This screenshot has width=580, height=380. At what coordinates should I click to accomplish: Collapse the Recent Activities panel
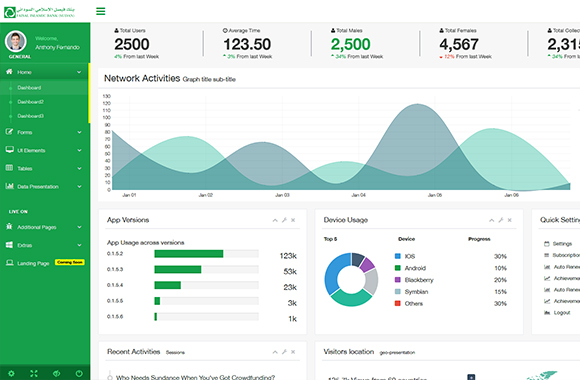click(275, 352)
